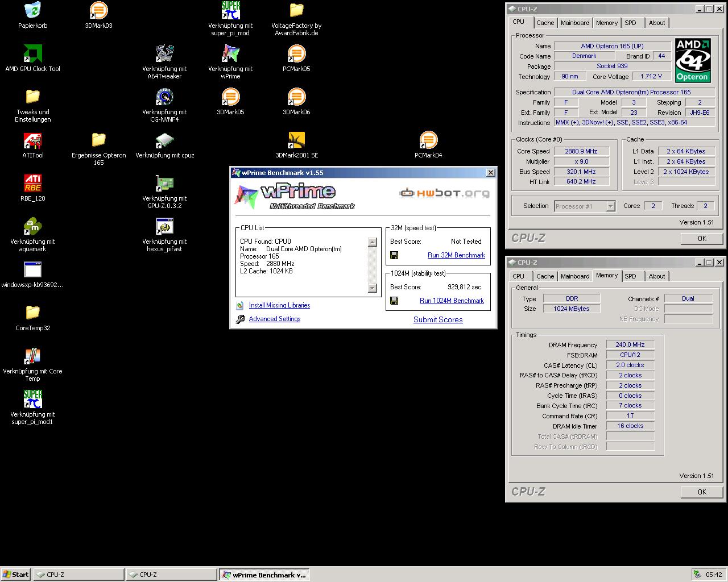The width and height of the screenshot is (728, 582).
Task: Switch to Cache tab in top CPU-Z window
Action: (x=545, y=23)
